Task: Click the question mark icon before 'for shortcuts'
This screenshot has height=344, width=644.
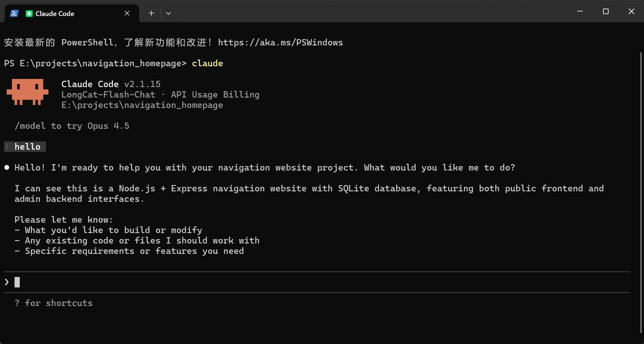Action: click(17, 303)
